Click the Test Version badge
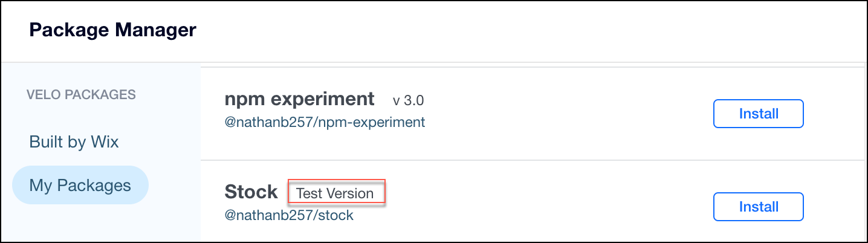Image resolution: width=868 pixels, height=243 pixels. coord(335,193)
